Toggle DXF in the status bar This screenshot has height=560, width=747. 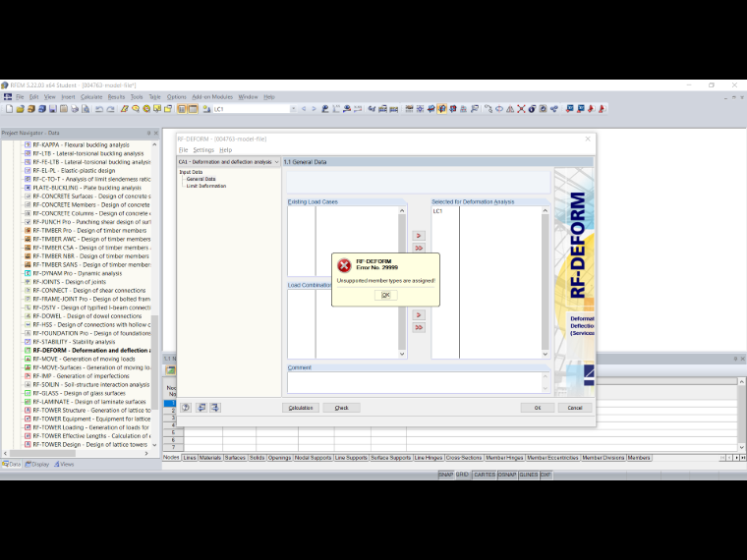(546, 475)
